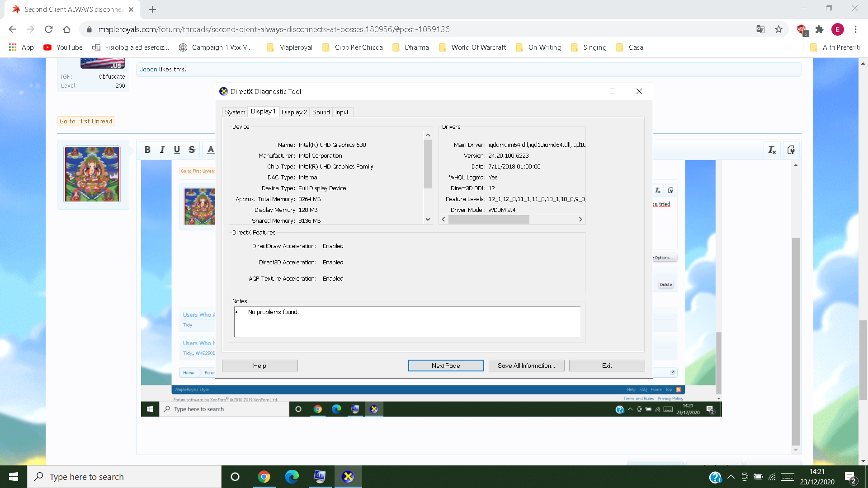Open Microsoft Edge from the taskbar
The height and width of the screenshot is (488, 868).
coord(292,477)
